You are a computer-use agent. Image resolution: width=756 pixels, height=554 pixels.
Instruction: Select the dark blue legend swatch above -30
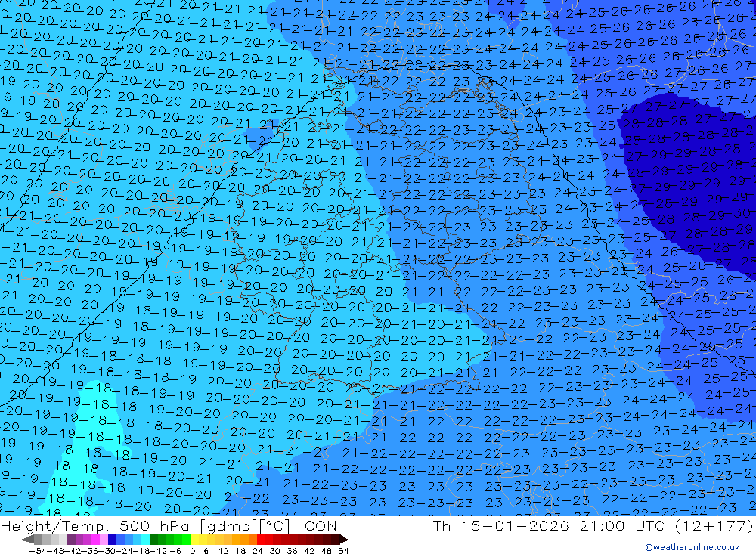[112, 539]
